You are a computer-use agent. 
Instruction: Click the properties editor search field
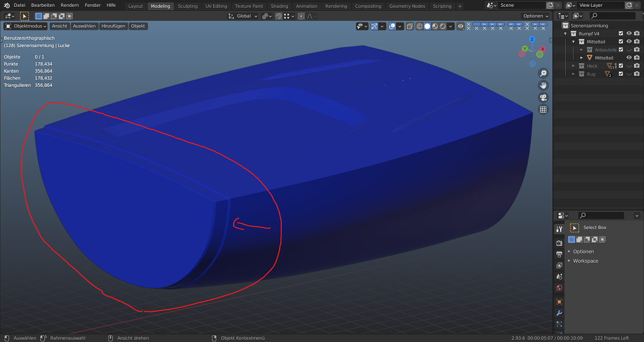[601, 215]
